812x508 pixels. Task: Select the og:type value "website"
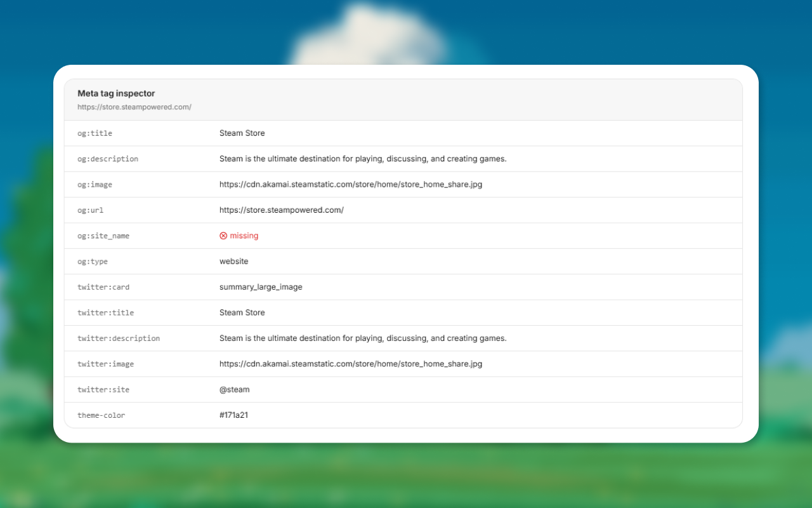tap(234, 262)
